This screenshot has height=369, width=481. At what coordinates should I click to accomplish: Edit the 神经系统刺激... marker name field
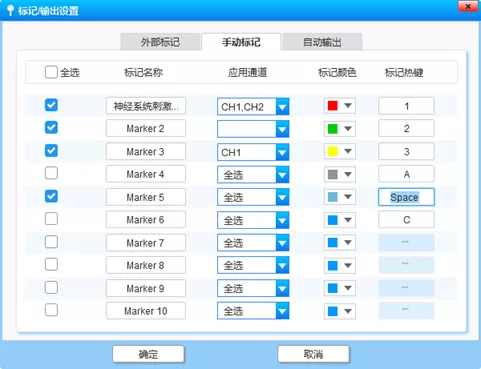[x=146, y=106]
